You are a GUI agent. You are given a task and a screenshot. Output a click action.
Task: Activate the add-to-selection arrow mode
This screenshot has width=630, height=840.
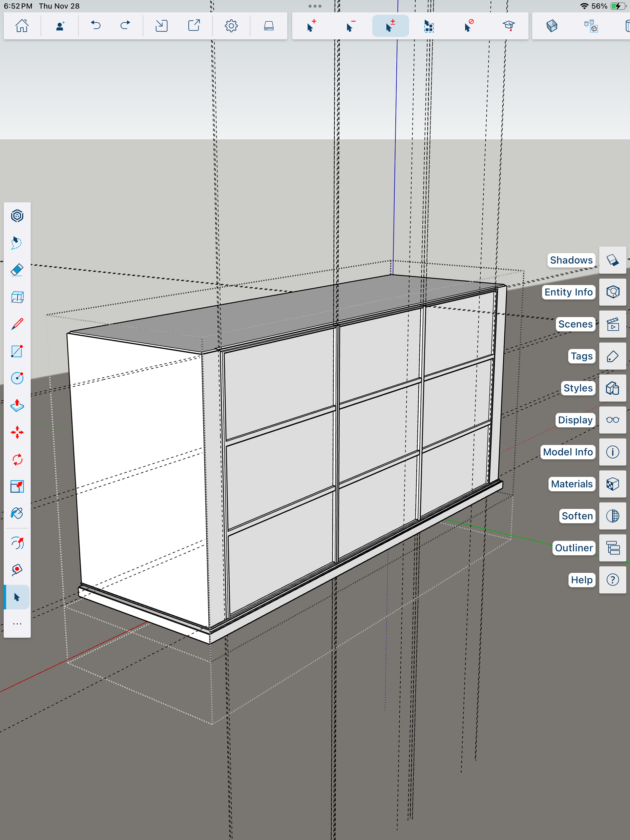pyautogui.click(x=311, y=26)
